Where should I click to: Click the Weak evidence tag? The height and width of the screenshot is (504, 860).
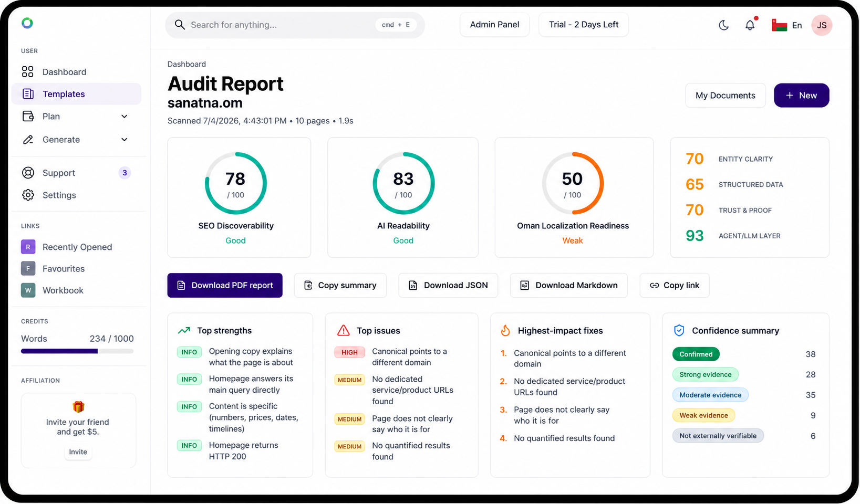(703, 415)
